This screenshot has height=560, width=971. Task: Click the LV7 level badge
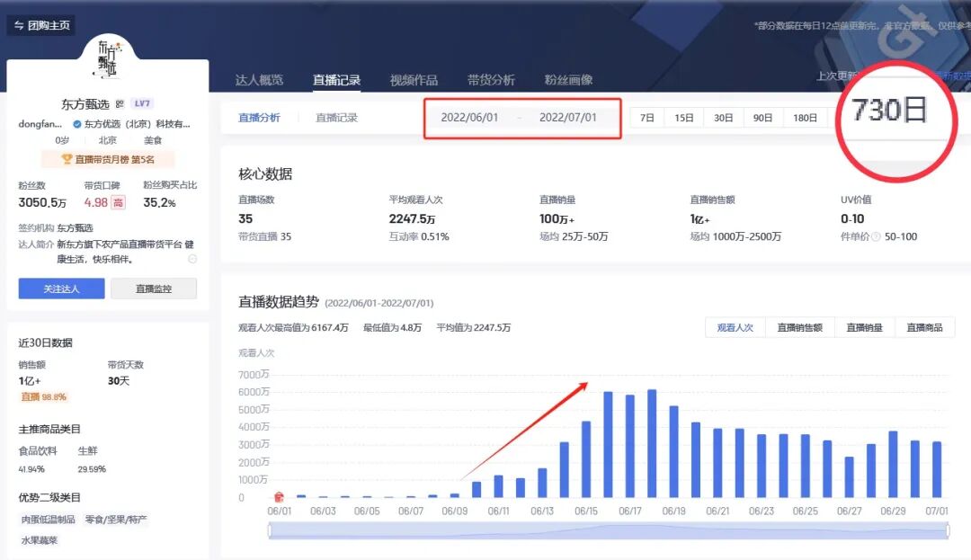pyautogui.click(x=142, y=103)
